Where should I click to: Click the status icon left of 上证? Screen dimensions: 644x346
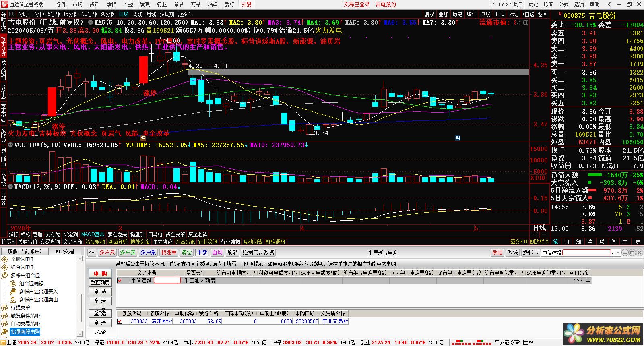pyautogui.click(x=3, y=342)
